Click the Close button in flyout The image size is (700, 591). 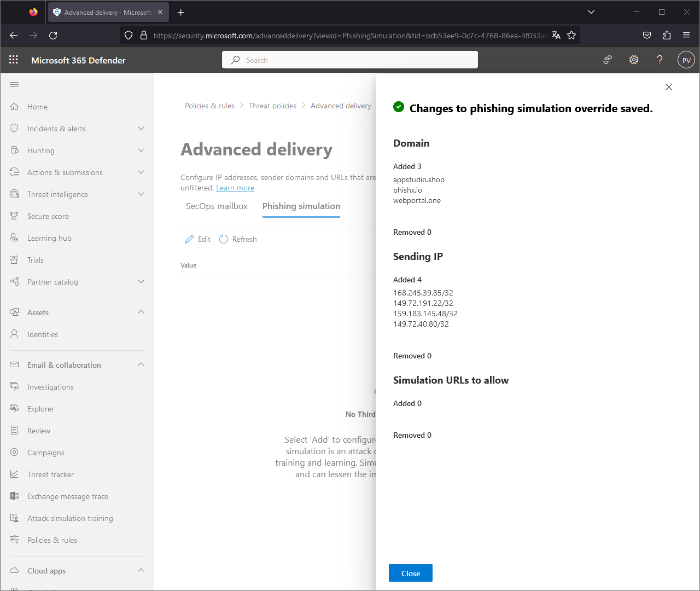(x=411, y=573)
